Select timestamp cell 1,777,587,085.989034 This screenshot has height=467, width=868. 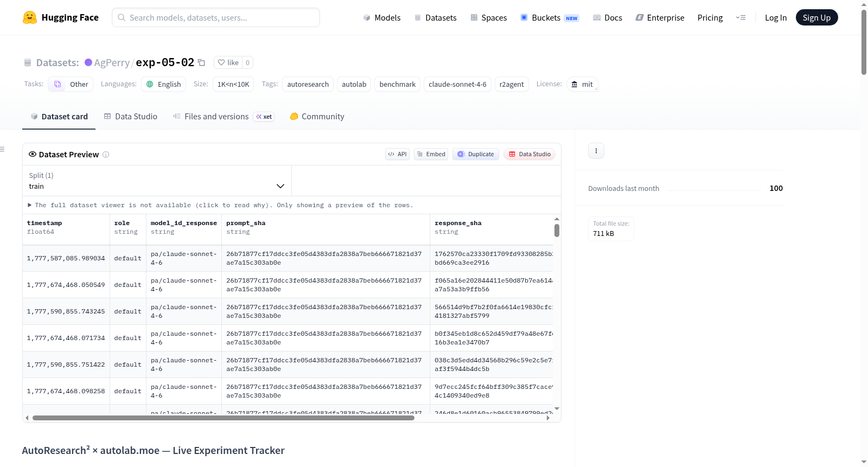pyautogui.click(x=66, y=258)
